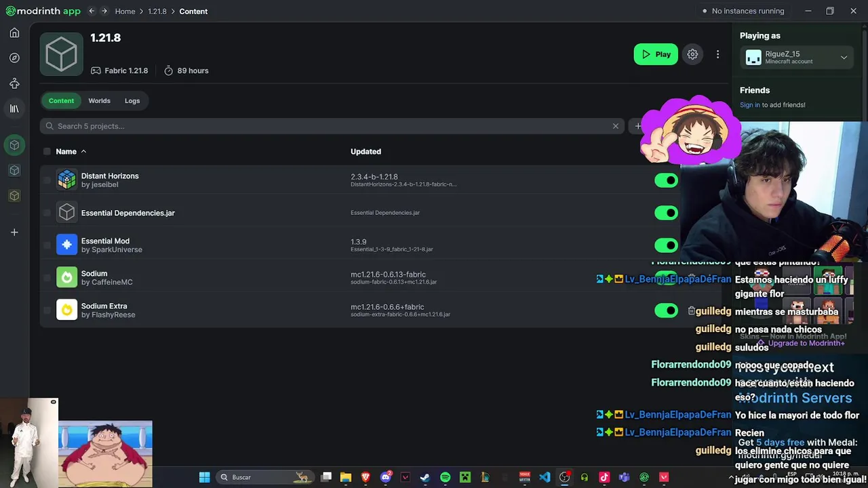The width and height of the screenshot is (868, 488).
Task: Go forward using the right arrow
Action: [x=104, y=11]
